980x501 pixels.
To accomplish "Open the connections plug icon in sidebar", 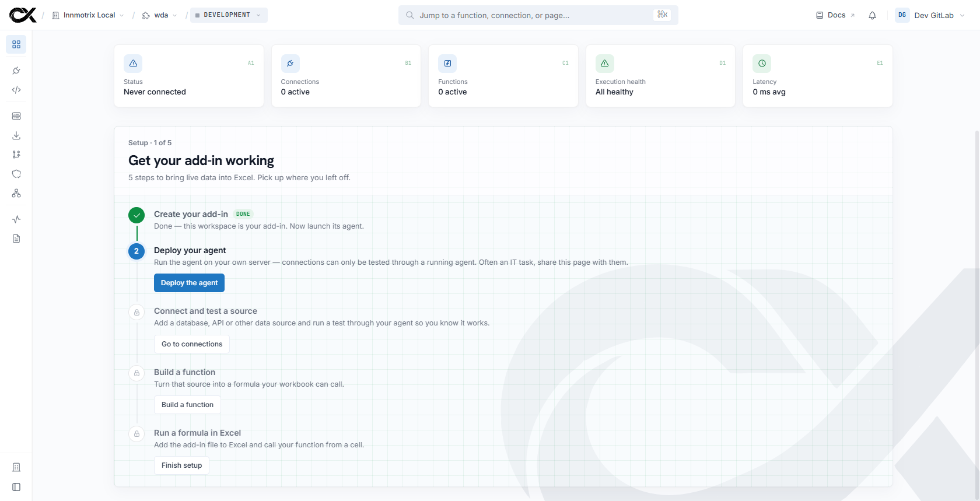I will (x=16, y=71).
